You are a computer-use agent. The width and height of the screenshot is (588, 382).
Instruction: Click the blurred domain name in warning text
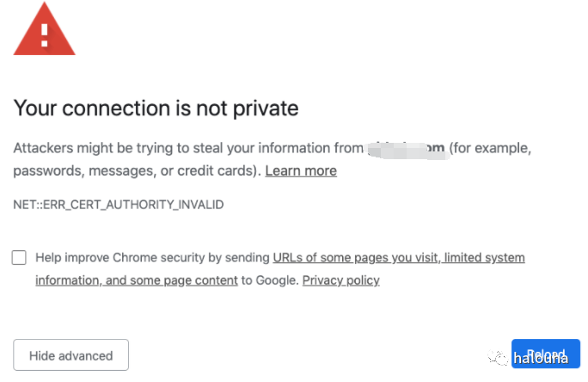tap(404, 149)
